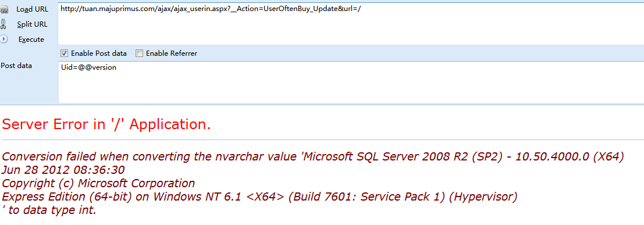This screenshot has width=644, height=225.
Task: Click the Enable Referrer label text
Action: click(x=172, y=53)
